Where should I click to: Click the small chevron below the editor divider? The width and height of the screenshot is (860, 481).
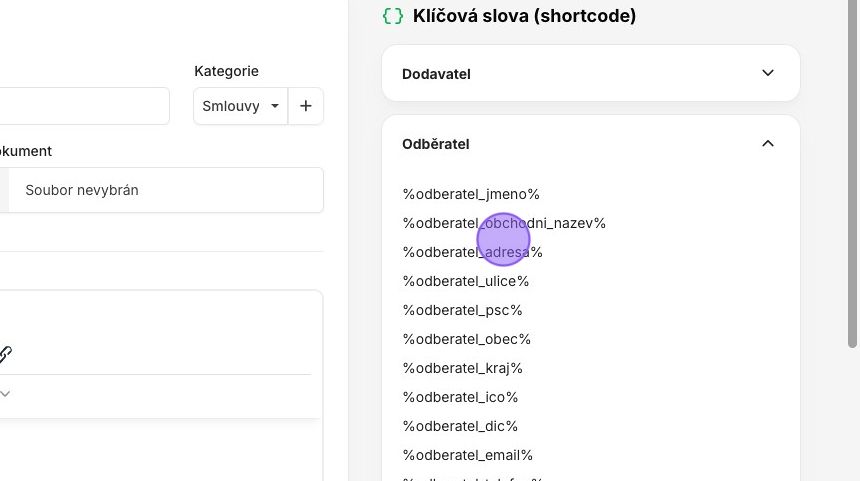click(x=5, y=394)
